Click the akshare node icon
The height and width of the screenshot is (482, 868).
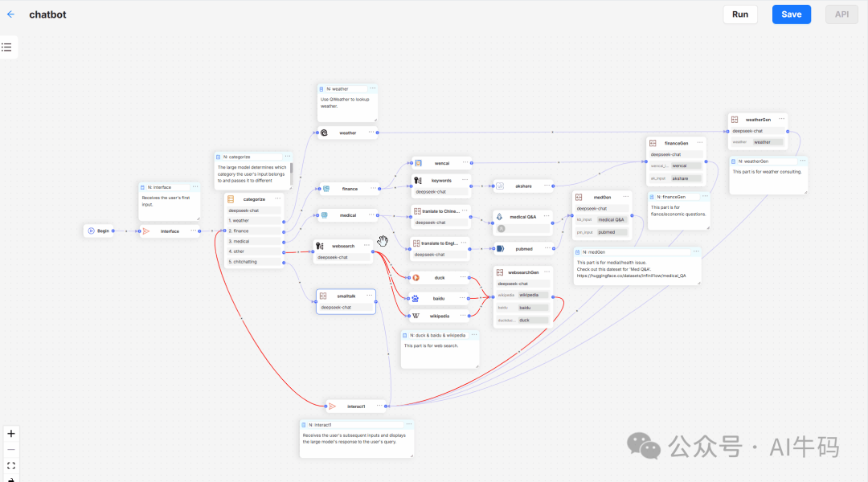pos(500,186)
